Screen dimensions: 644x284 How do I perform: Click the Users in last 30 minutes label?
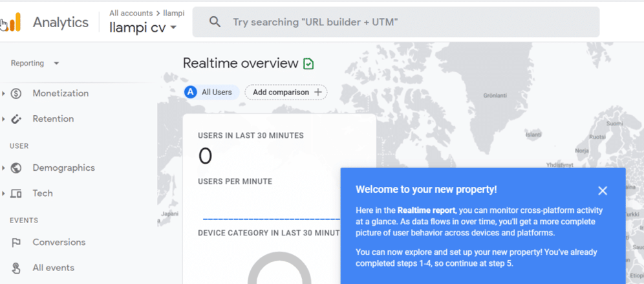(x=251, y=136)
